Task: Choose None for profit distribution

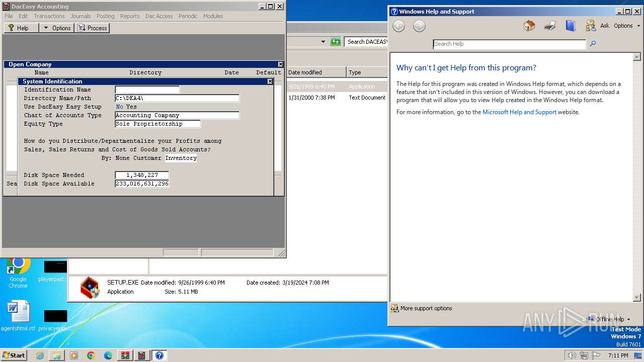Action: tap(123, 158)
